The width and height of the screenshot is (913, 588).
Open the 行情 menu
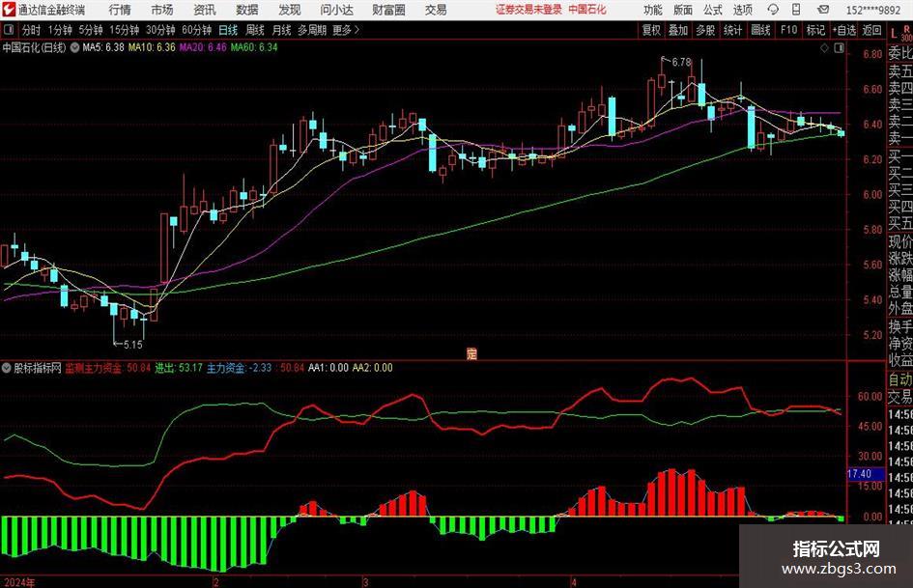pyautogui.click(x=120, y=10)
